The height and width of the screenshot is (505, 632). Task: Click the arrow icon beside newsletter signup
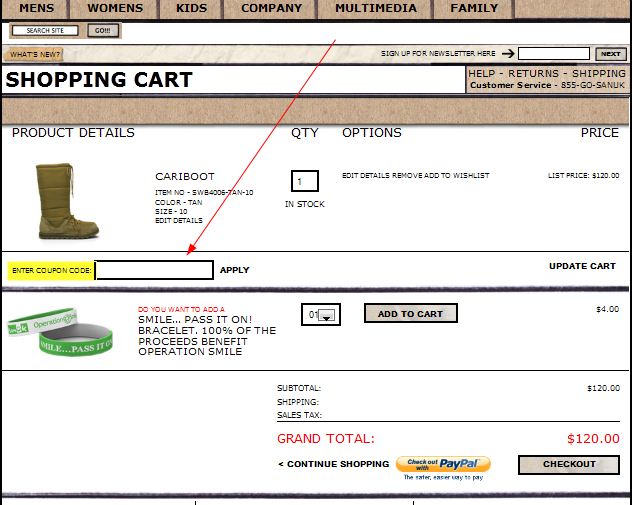pos(508,53)
